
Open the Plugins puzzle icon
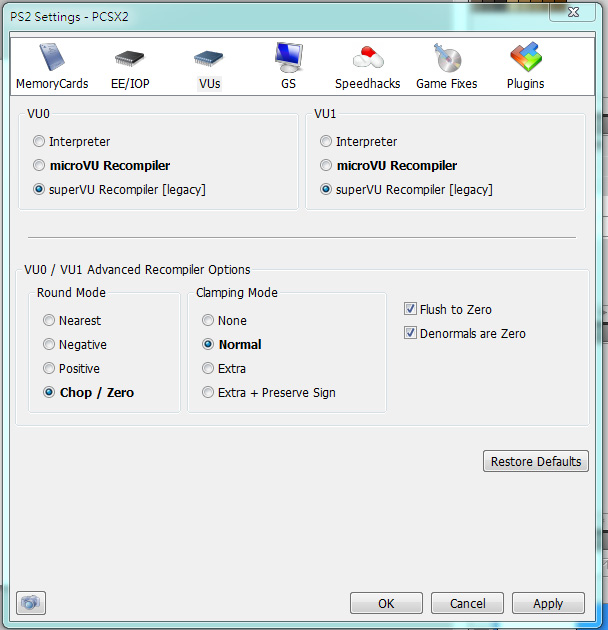pyautogui.click(x=526, y=57)
